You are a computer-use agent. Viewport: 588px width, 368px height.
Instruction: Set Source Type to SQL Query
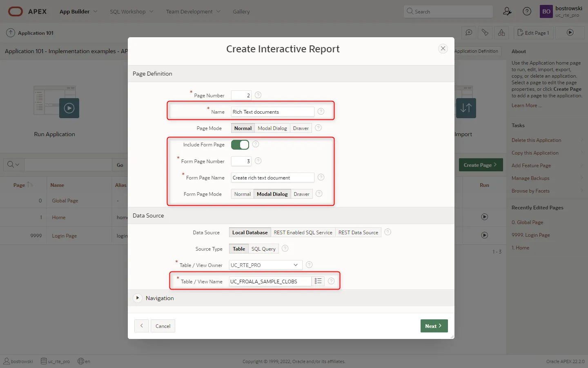(263, 249)
